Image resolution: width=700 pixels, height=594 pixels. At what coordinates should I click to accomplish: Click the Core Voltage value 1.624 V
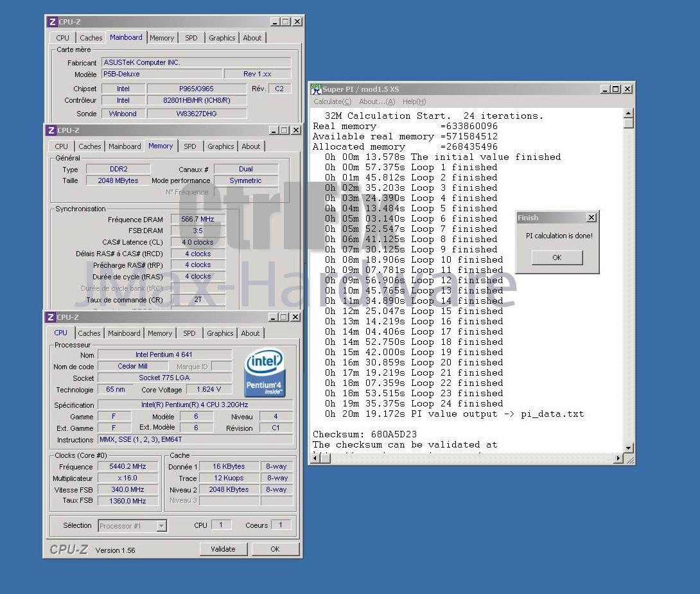point(209,389)
